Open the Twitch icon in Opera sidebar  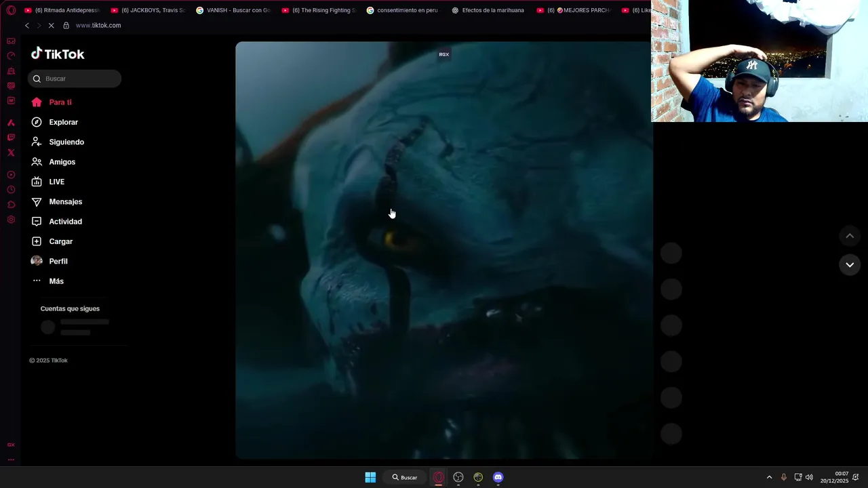[x=11, y=138]
